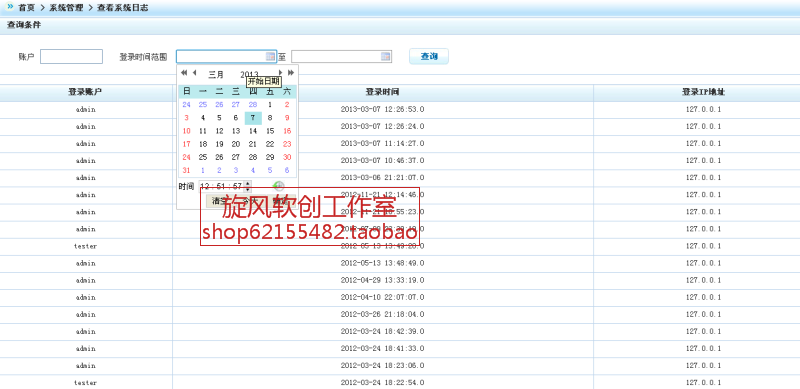Click the end date input field

click(x=341, y=57)
